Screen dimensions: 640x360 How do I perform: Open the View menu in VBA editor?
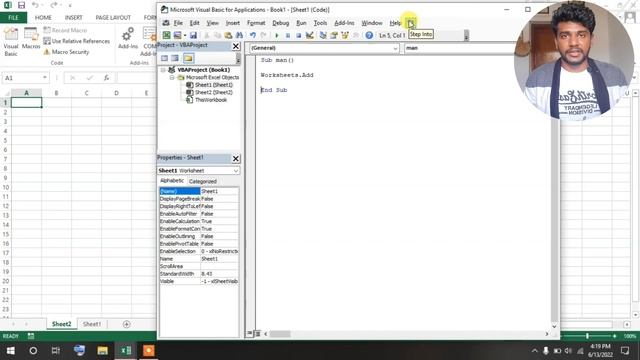click(x=212, y=23)
